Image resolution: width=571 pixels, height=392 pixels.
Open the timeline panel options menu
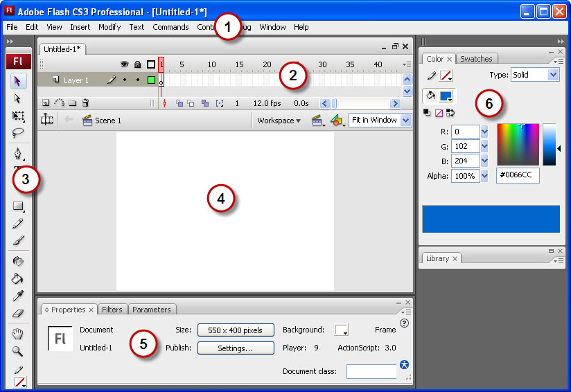[407, 64]
